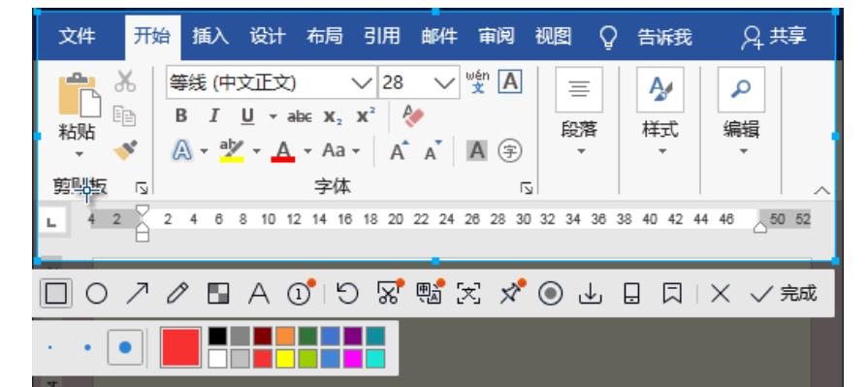Viewport: 868px width, 387px height.
Task: Select the text annotation tool
Action: point(259,294)
